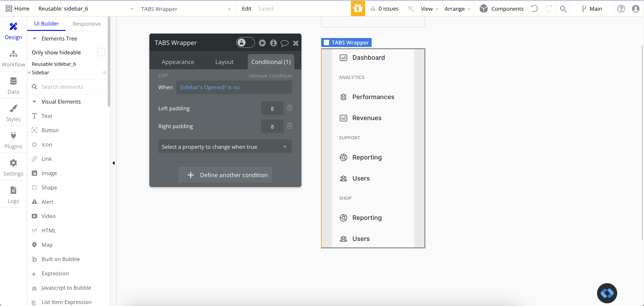Open the Logs section
Viewport: 644px width, 306px height.
(13, 195)
